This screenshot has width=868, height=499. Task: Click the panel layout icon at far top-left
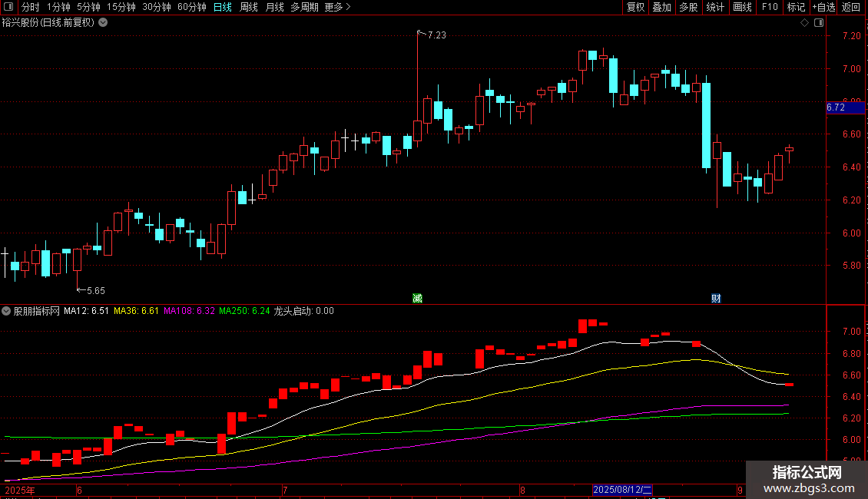(x=8, y=7)
